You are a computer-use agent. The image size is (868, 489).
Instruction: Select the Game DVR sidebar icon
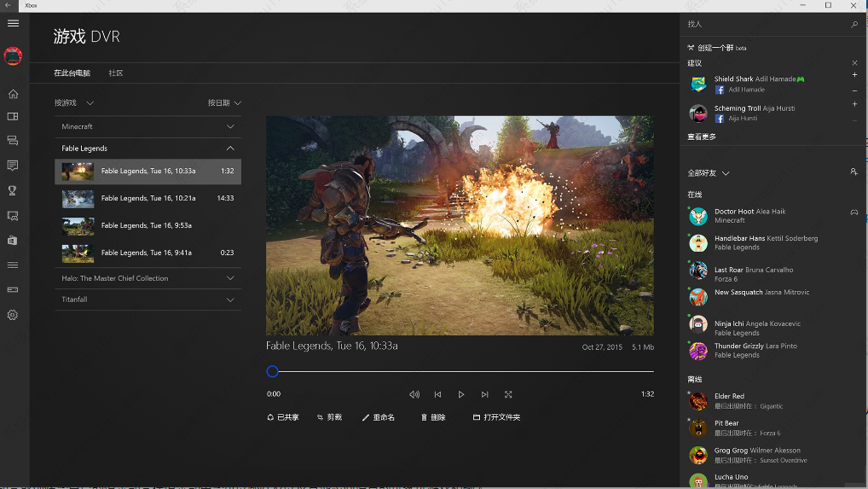(x=13, y=215)
